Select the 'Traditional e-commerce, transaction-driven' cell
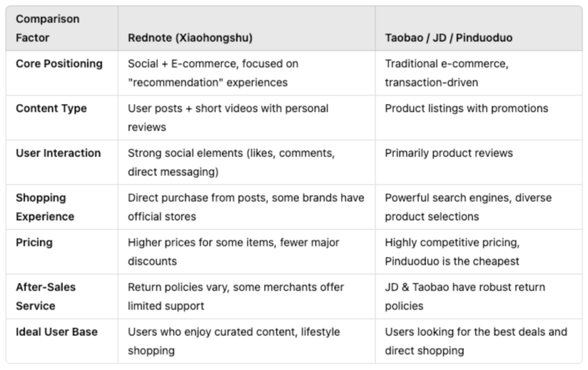The width and height of the screenshot is (588, 370). coord(447,73)
